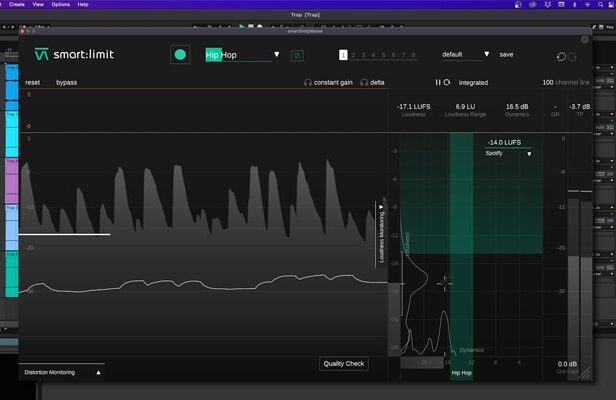Click the smart:limit logo icon
This screenshot has width=616, height=400.
41,54
